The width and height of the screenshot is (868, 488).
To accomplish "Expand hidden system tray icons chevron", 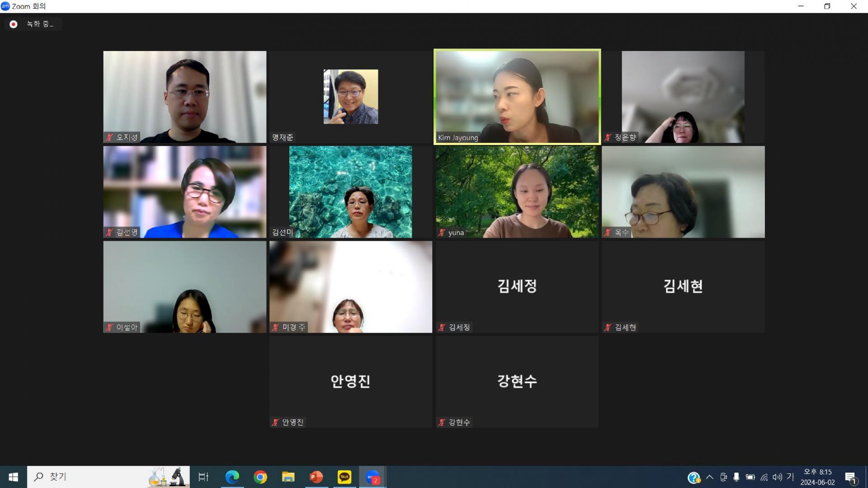I will point(709,477).
